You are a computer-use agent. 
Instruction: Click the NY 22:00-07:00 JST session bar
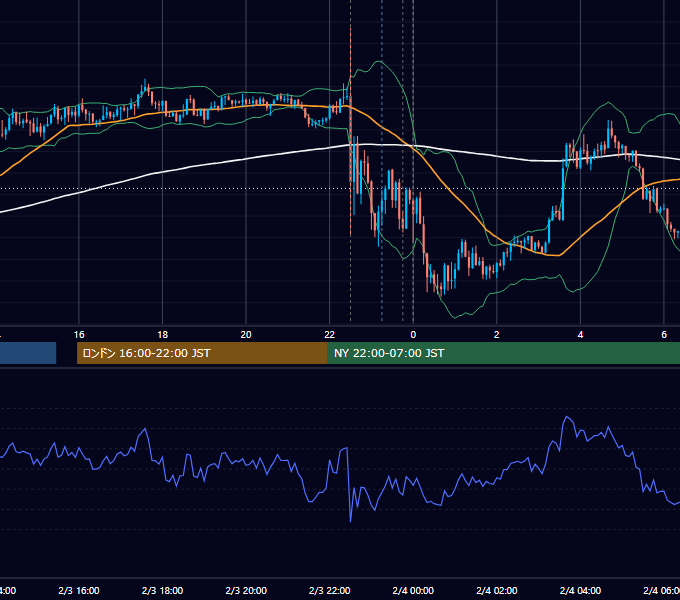(503, 353)
